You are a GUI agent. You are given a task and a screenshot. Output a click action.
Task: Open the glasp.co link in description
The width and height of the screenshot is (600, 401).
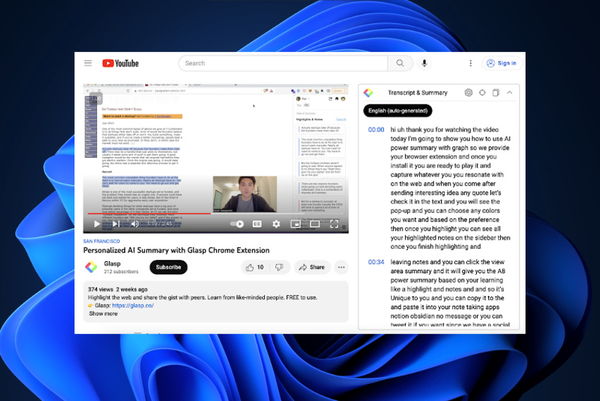click(133, 305)
